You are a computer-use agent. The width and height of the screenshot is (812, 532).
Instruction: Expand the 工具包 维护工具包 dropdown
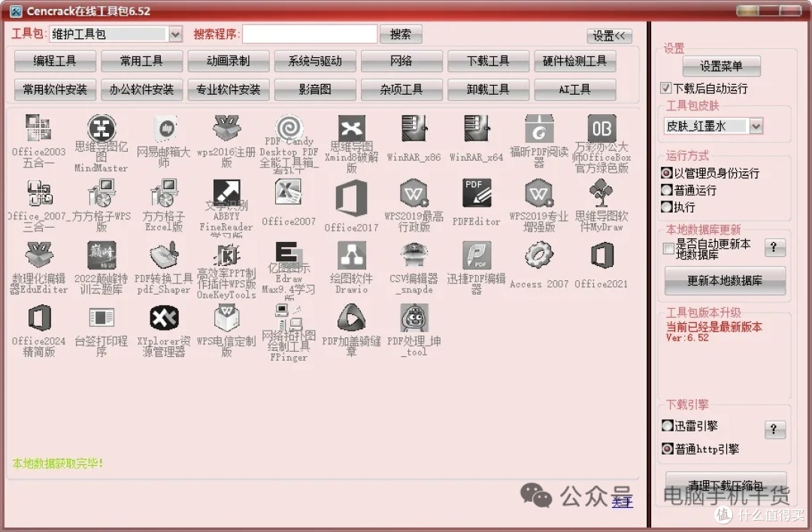[175, 34]
